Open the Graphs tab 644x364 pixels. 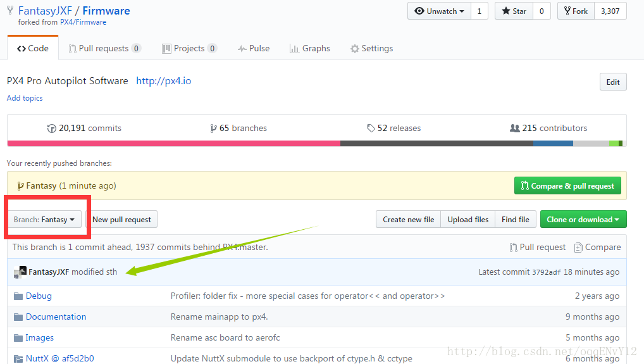[310, 49]
